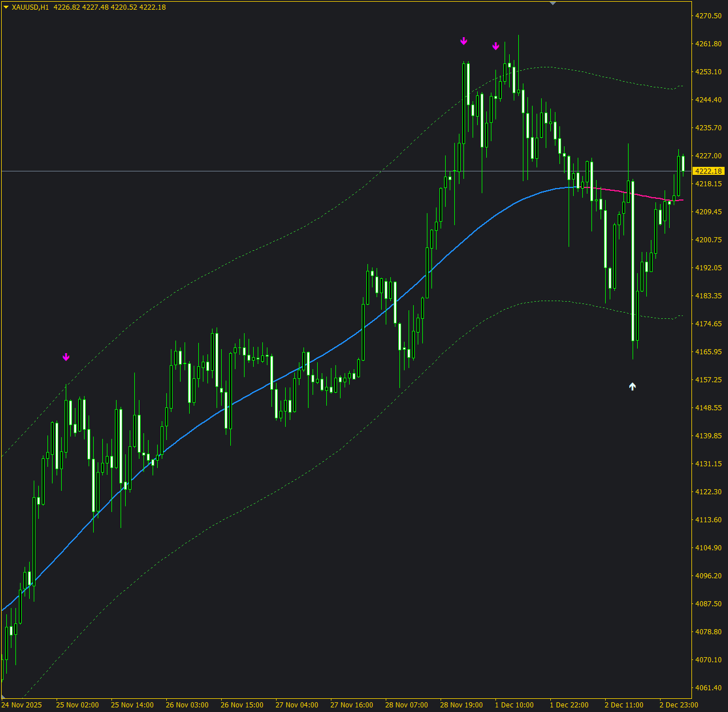Click the 28 Nov 19:00 time axis label
This screenshot has height=712, width=728.
pos(461,705)
